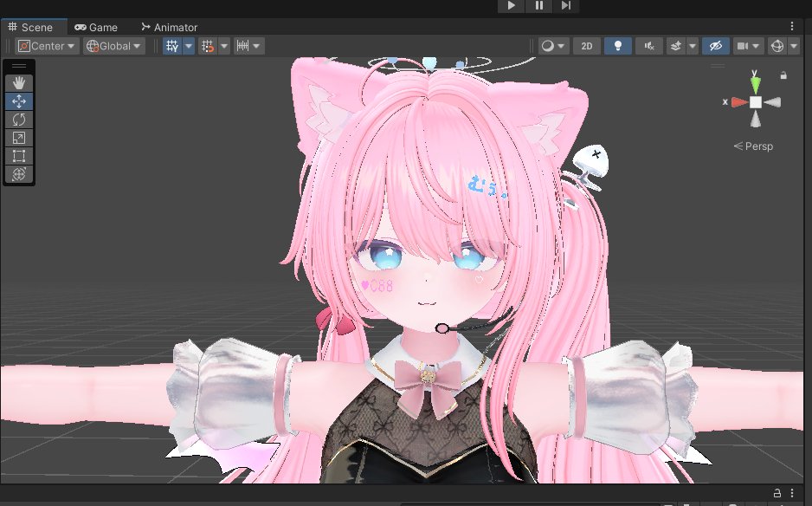Select the Rotate tool
This screenshot has height=506, width=812.
click(x=19, y=120)
